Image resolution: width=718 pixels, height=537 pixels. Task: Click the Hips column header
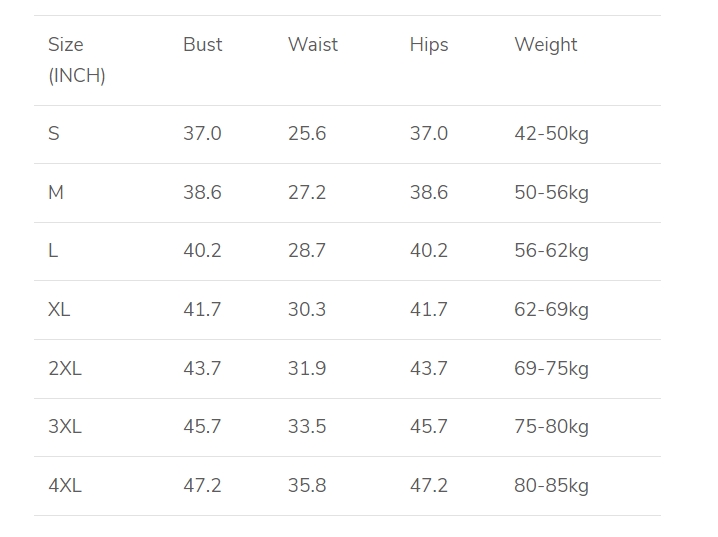coord(429,45)
